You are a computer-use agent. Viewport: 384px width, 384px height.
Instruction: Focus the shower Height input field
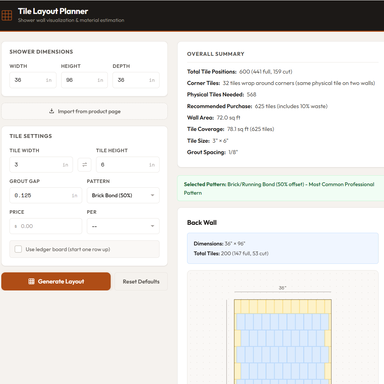pyautogui.click(x=84, y=80)
